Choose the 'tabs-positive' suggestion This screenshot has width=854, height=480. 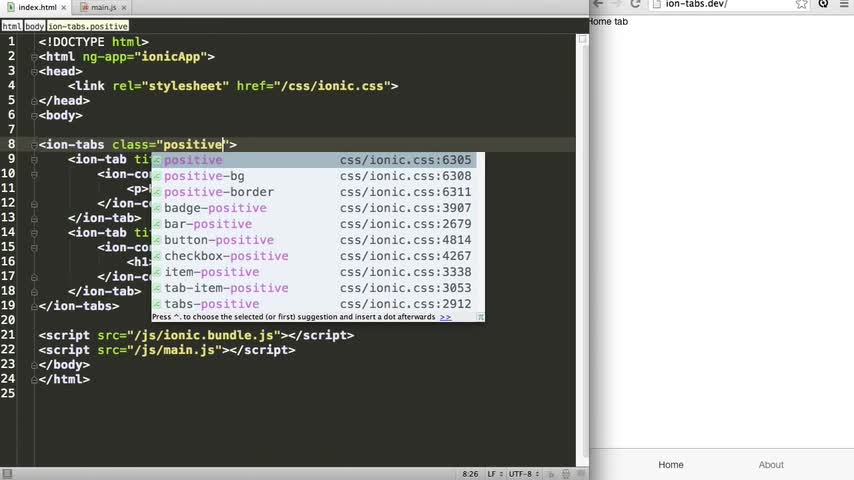[314, 304]
